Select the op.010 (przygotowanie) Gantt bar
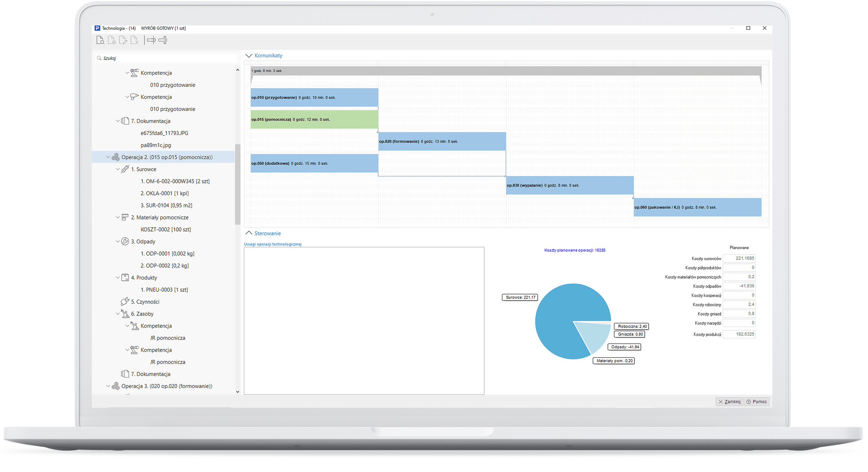 [x=314, y=97]
